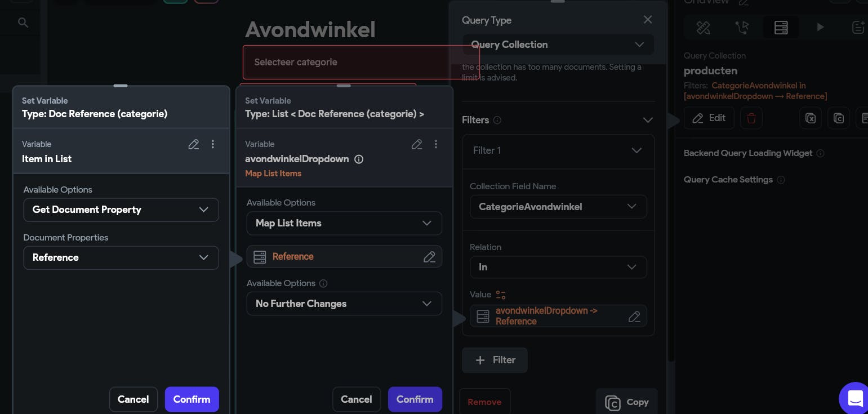Open the Backend Query tab icon
This screenshot has width=868, height=414.
pyautogui.click(x=781, y=27)
